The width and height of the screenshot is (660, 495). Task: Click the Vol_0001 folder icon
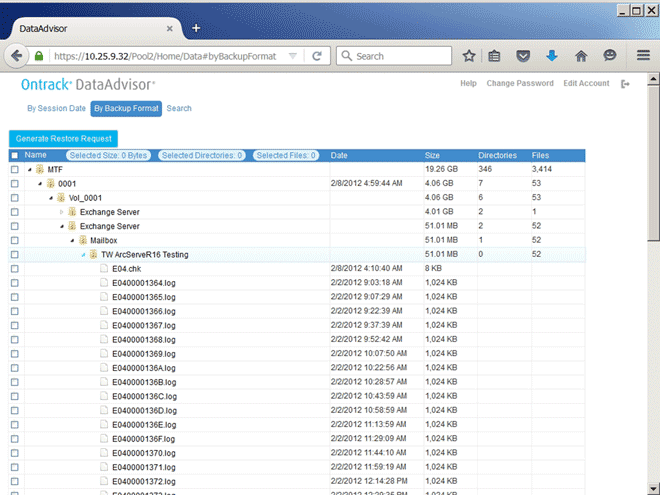coord(61,197)
